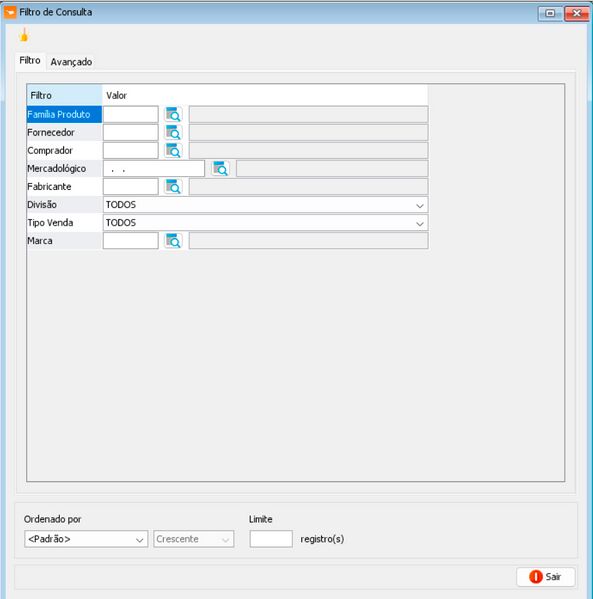Open Família Produto lookup search icon
Viewport: 593px width, 599px height.
click(x=173, y=114)
